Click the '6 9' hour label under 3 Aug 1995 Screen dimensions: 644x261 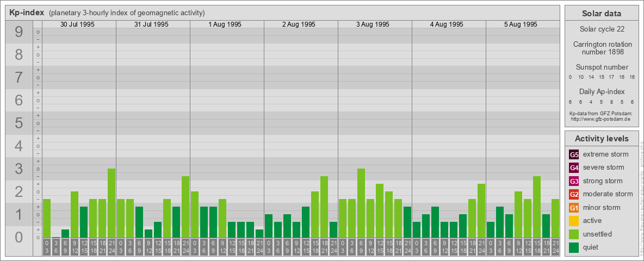click(x=361, y=247)
